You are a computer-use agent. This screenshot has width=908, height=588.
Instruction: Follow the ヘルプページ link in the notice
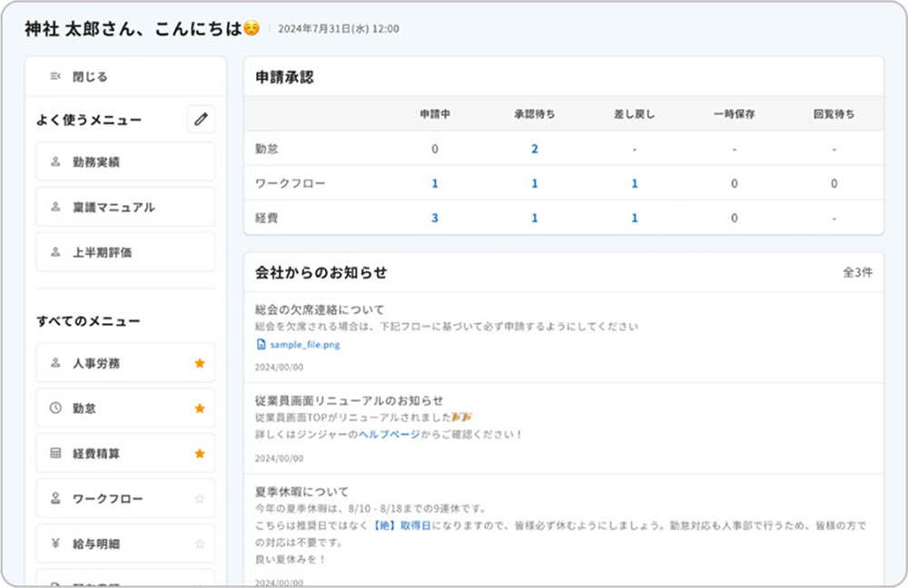coord(389,435)
